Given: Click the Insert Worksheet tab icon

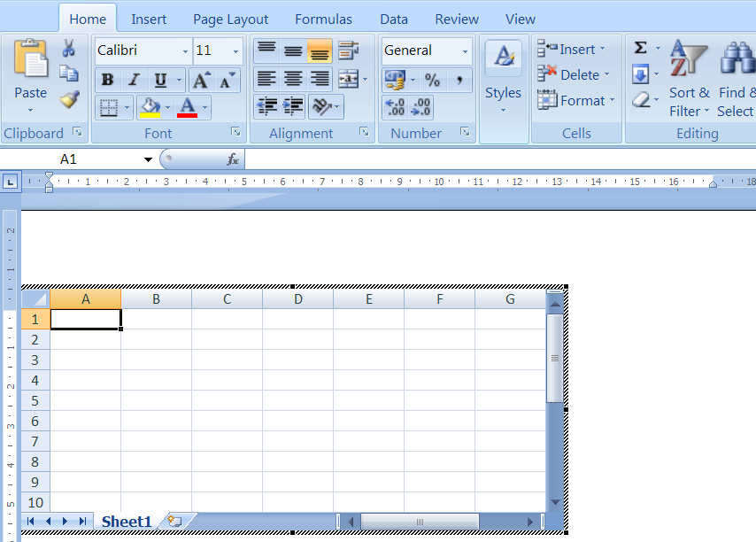Looking at the screenshot, I should click(x=174, y=522).
